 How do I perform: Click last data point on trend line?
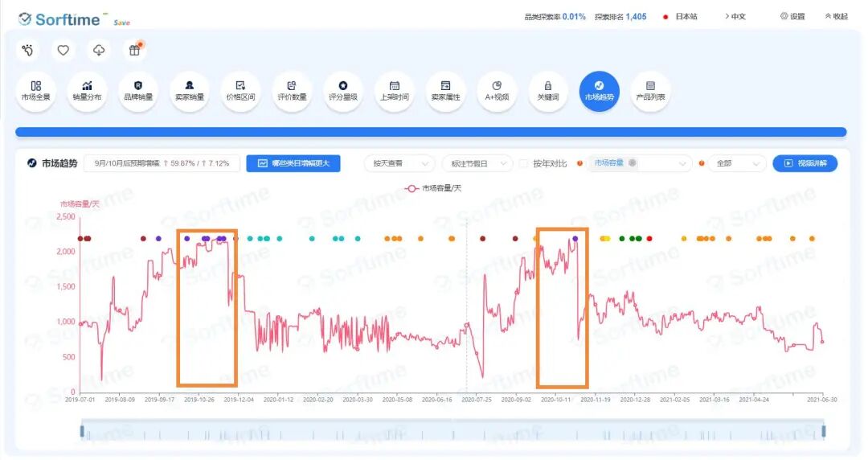[823, 342]
